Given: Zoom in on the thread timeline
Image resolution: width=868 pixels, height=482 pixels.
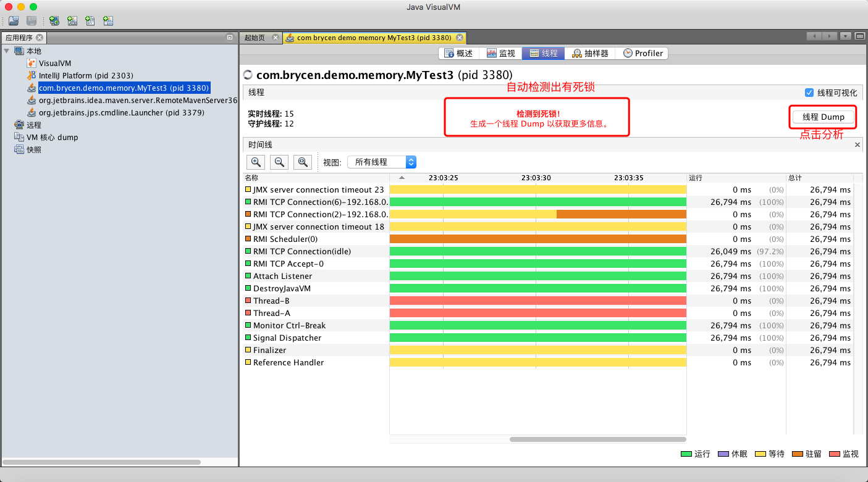Looking at the screenshot, I should (256, 162).
